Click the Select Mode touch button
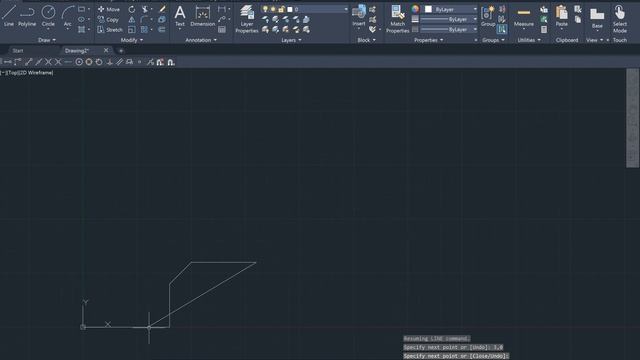This screenshot has height=360, width=640. click(620, 19)
